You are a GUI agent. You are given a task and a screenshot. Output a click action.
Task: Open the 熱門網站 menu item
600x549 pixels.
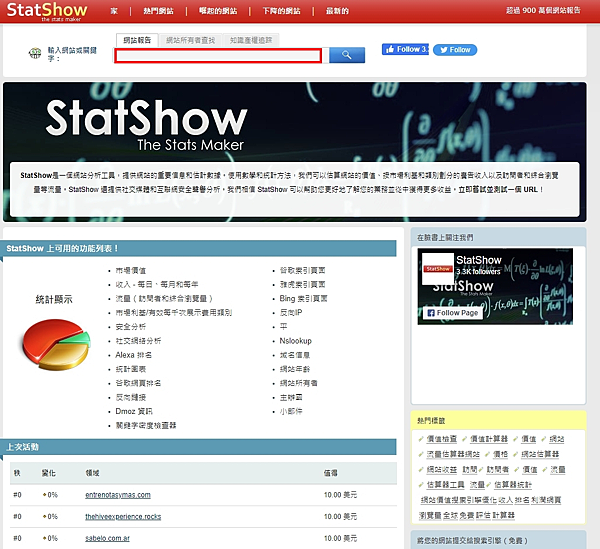click(158, 11)
